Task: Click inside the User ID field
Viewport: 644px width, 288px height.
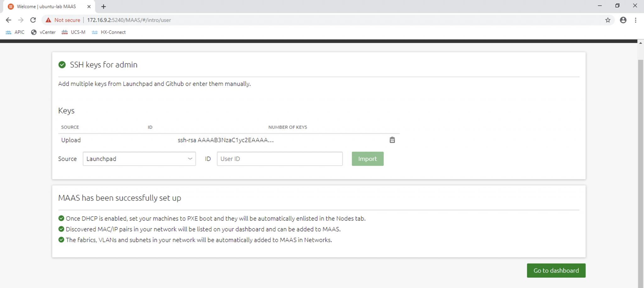Action: pos(279,159)
